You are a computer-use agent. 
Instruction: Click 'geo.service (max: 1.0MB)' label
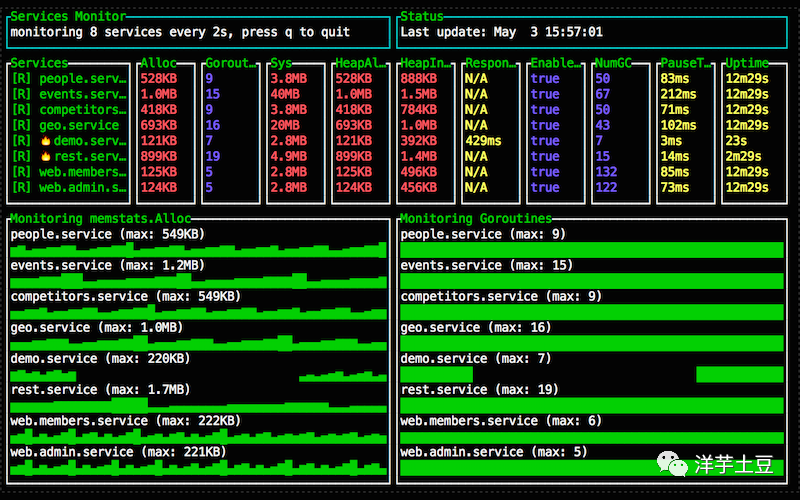(x=97, y=328)
